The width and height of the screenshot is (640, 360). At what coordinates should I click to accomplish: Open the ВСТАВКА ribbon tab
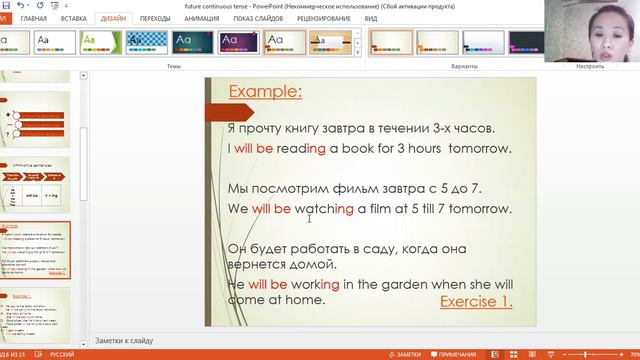(74, 19)
